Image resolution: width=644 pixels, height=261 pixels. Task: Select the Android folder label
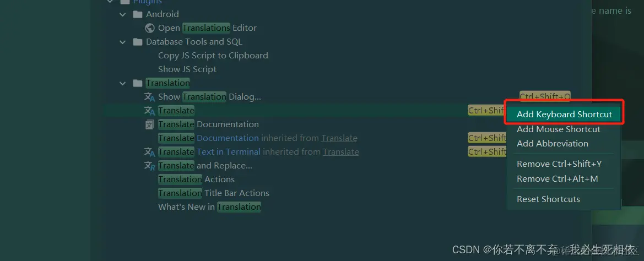(x=162, y=14)
